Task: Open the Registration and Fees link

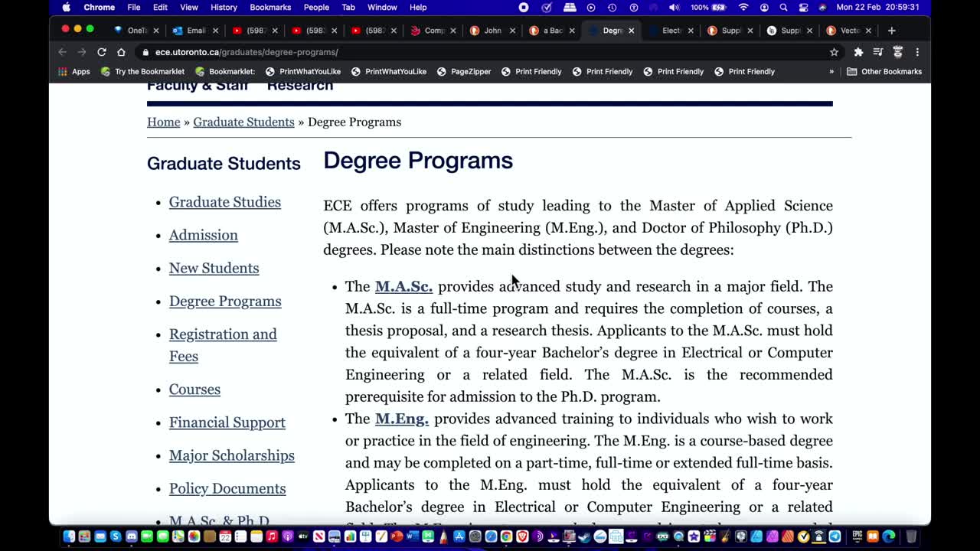Action: 223,345
